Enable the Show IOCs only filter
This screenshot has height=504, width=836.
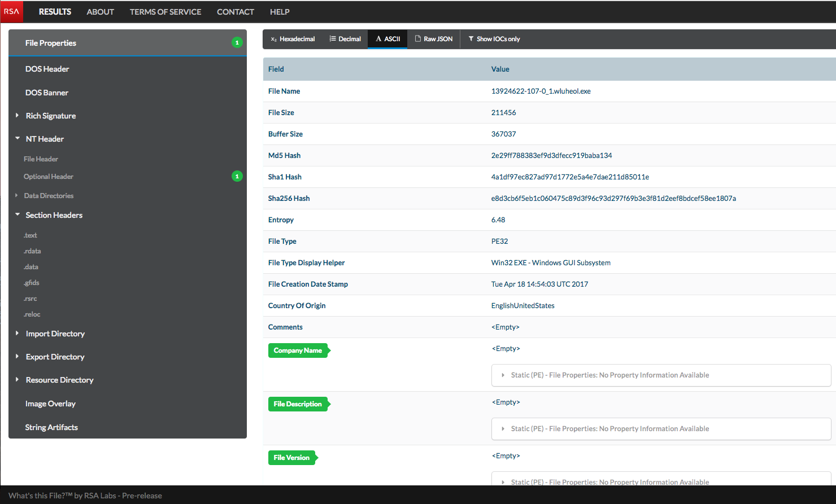point(494,39)
